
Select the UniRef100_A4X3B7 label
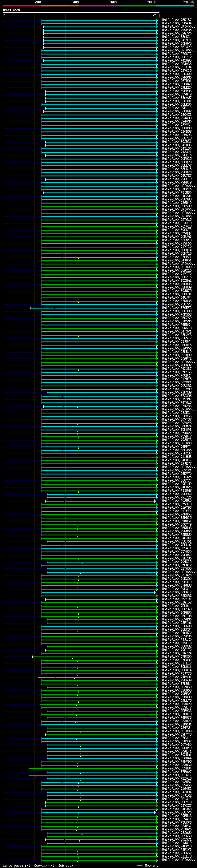click(x=176, y=369)
